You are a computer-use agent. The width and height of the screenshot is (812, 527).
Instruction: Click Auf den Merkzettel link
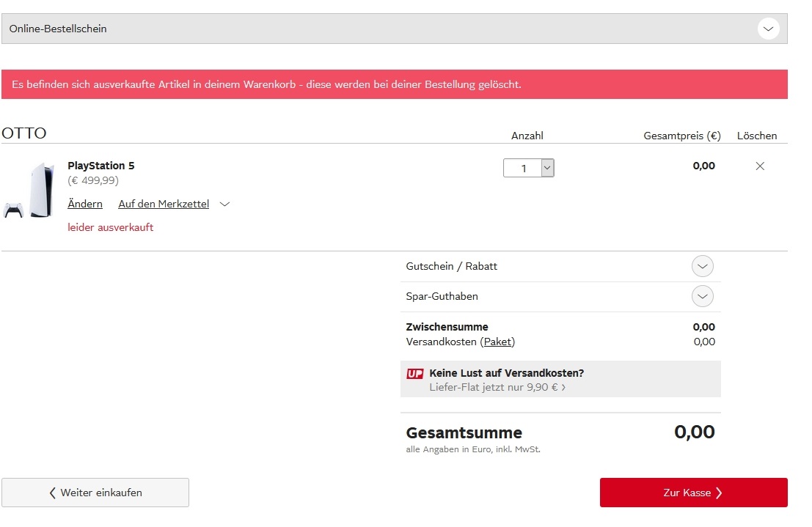point(164,204)
